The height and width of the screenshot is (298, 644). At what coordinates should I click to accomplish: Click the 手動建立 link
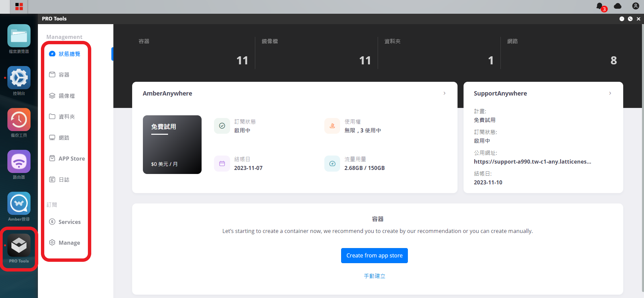[375, 276]
